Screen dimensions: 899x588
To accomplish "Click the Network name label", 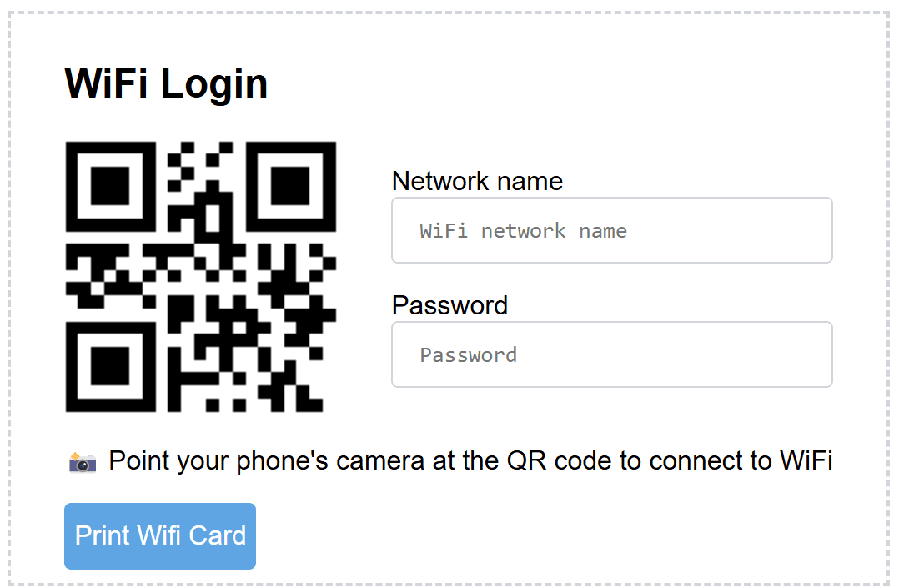I will [476, 181].
